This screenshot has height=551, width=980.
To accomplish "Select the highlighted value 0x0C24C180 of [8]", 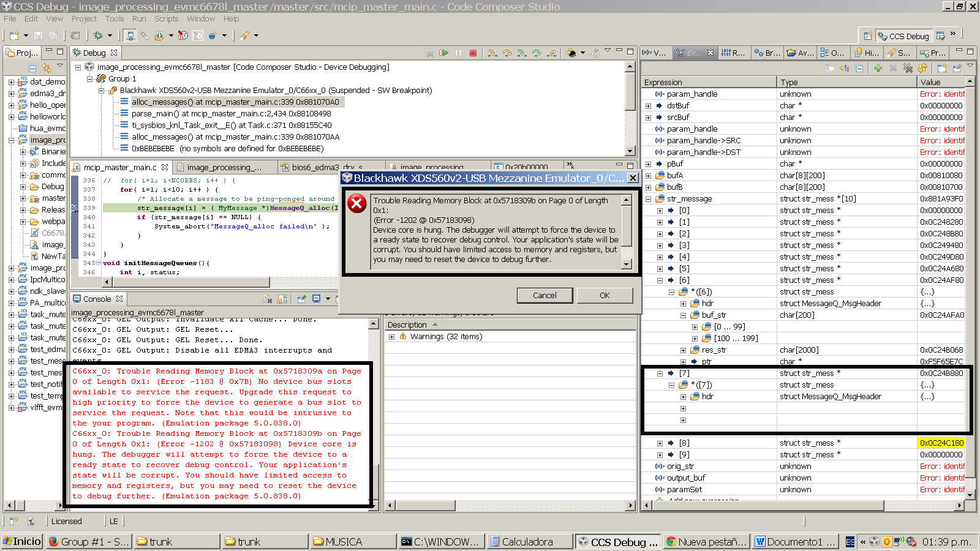I will point(941,443).
